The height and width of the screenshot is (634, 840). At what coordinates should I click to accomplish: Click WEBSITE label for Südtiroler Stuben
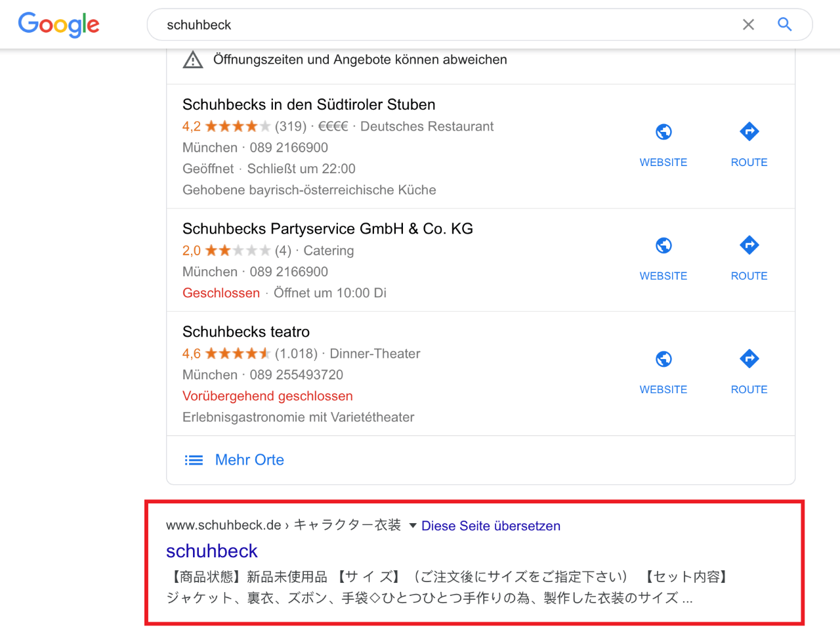[x=663, y=162]
